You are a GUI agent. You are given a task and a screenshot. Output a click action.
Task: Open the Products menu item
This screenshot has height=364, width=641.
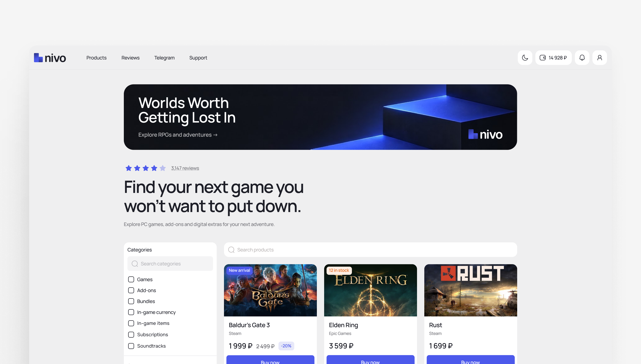coord(97,58)
